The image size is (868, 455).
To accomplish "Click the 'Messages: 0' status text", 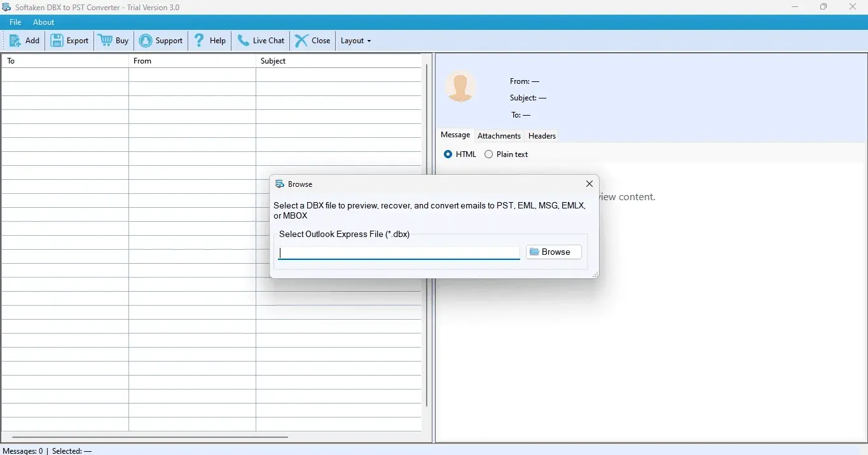I will pyautogui.click(x=23, y=451).
